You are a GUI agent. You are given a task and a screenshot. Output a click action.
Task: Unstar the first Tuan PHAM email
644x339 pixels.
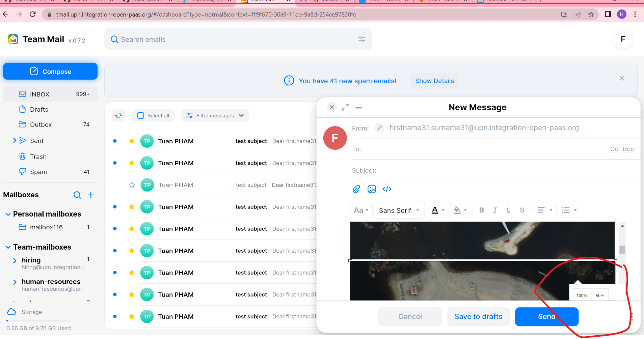point(132,141)
